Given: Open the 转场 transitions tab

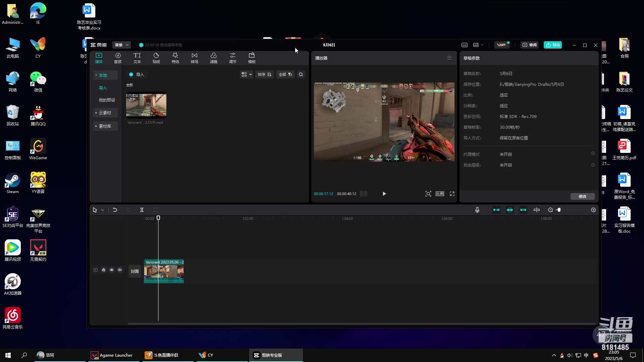Looking at the screenshot, I should click(x=195, y=58).
